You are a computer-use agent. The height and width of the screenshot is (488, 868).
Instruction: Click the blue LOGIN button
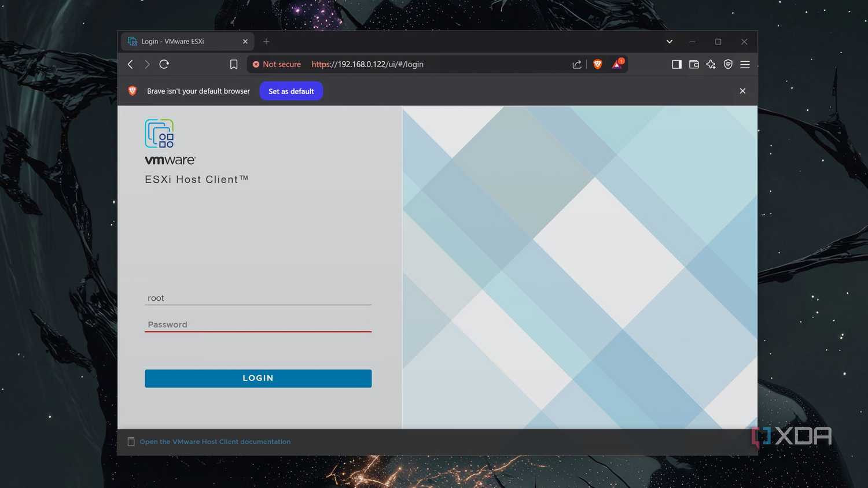(x=258, y=378)
